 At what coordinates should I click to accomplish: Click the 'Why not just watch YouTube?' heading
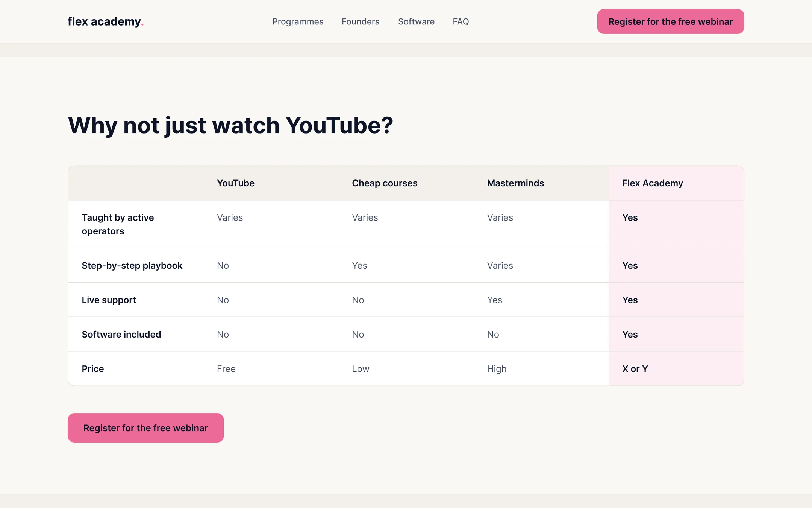(x=230, y=125)
